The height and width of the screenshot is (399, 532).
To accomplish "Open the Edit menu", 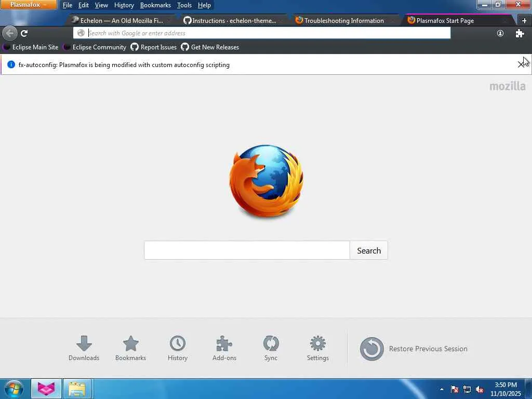I will pyautogui.click(x=84, y=5).
